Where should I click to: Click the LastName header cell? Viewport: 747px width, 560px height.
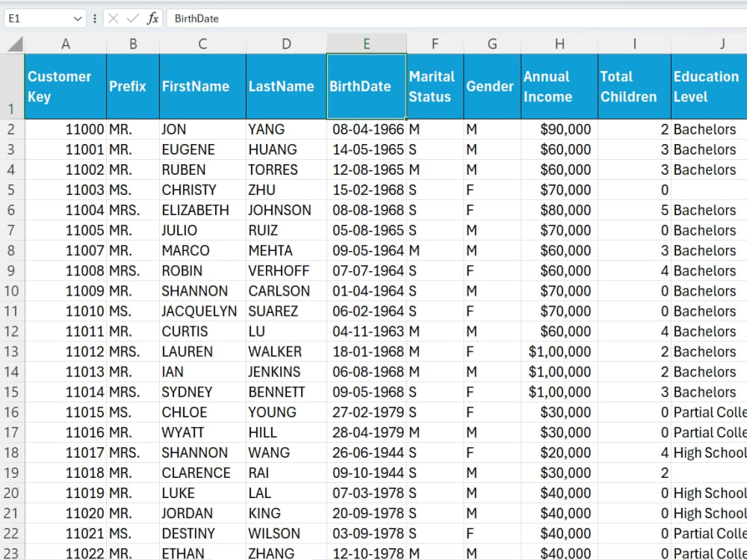[x=286, y=86]
